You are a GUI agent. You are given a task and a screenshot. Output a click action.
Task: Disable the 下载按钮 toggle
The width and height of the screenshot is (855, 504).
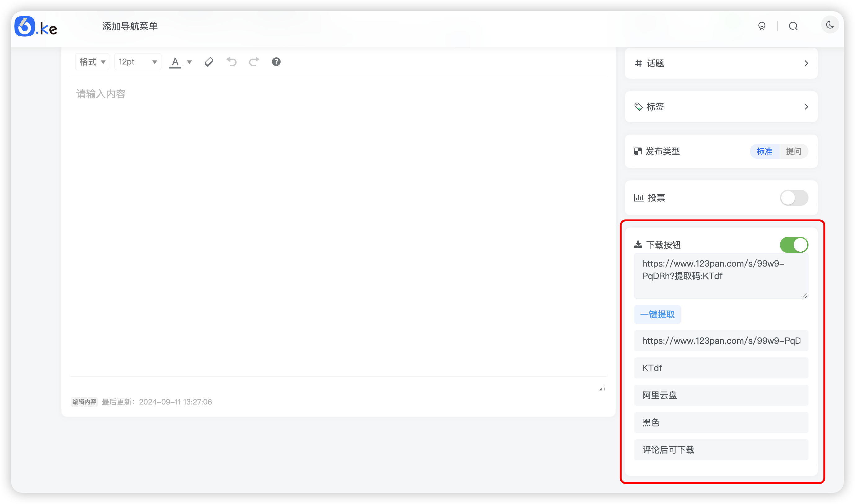pyautogui.click(x=794, y=245)
